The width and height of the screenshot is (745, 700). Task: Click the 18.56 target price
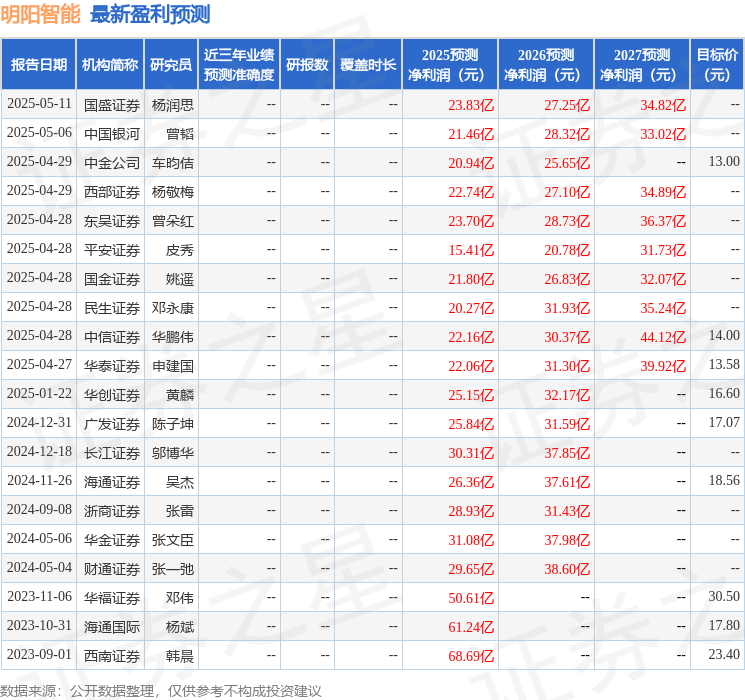(x=724, y=480)
